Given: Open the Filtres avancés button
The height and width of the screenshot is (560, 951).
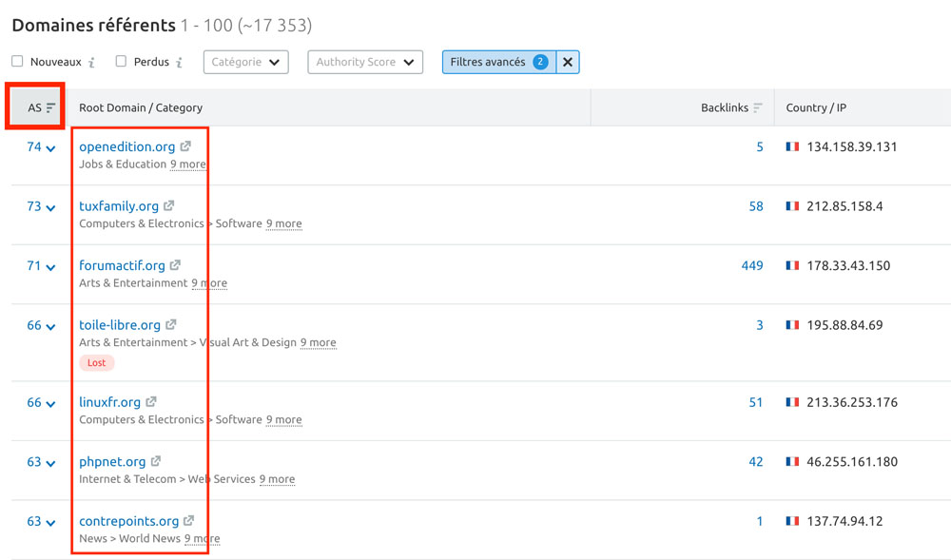Looking at the screenshot, I should click(x=499, y=62).
